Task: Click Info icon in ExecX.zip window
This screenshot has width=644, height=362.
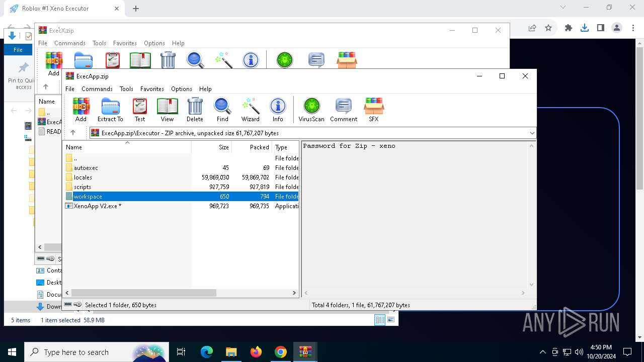Action: pyautogui.click(x=251, y=60)
